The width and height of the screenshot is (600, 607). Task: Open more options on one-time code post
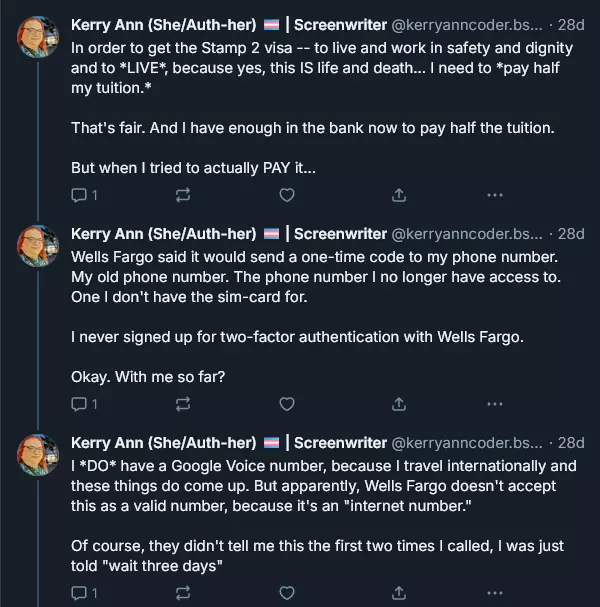tap(495, 404)
